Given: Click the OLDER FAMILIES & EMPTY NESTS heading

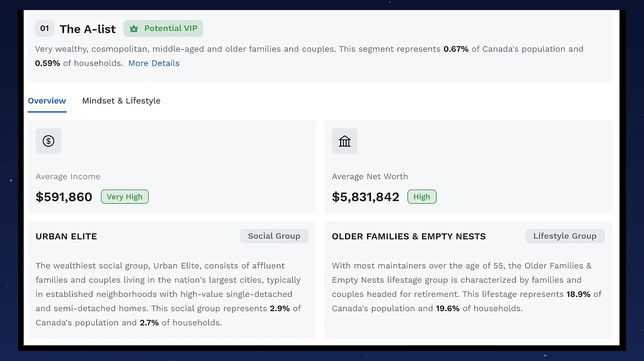Looking at the screenshot, I should [x=409, y=237].
